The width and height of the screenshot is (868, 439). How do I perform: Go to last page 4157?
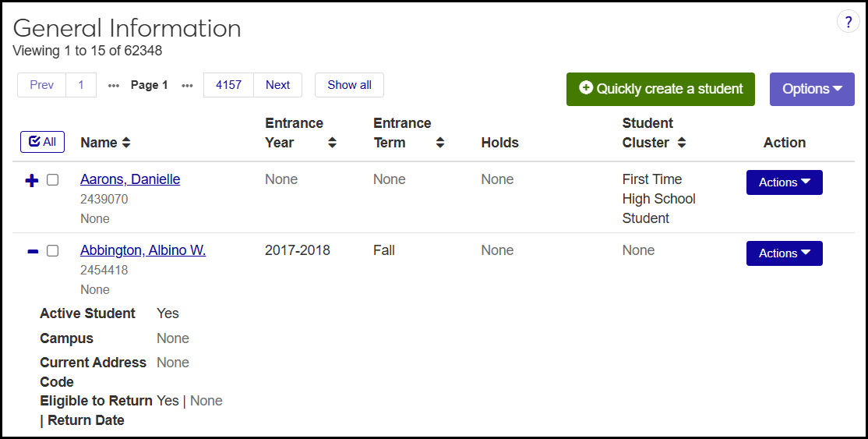click(228, 85)
